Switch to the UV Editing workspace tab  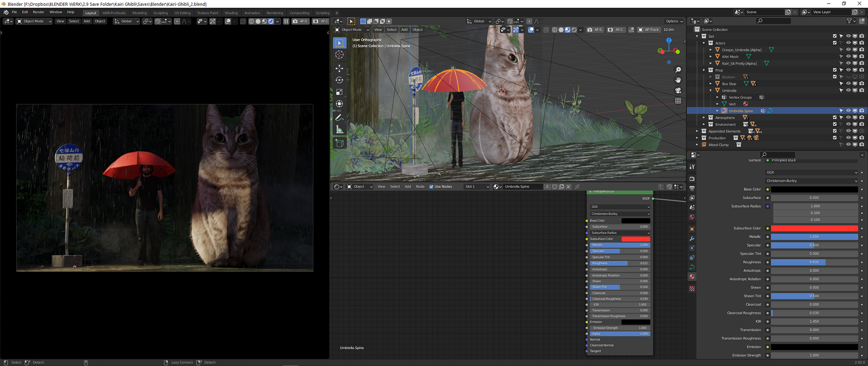pyautogui.click(x=183, y=13)
